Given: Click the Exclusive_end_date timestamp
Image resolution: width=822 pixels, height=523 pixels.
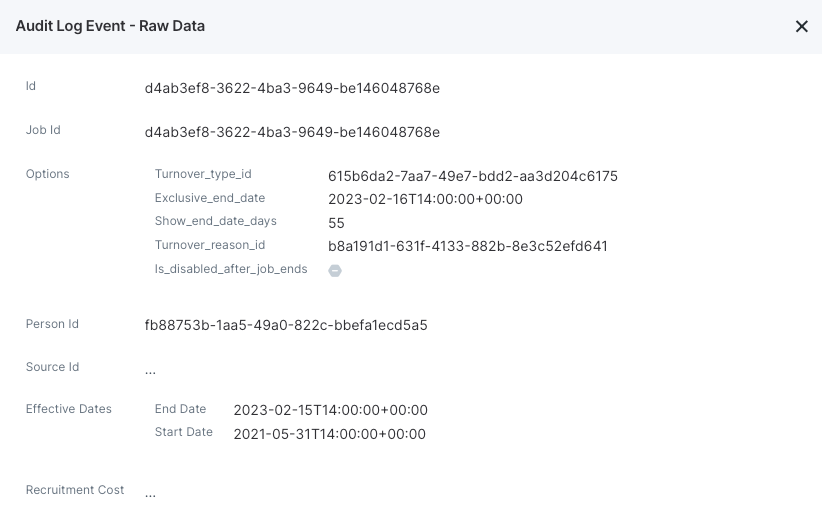Looking at the screenshot, I should 425,199.
